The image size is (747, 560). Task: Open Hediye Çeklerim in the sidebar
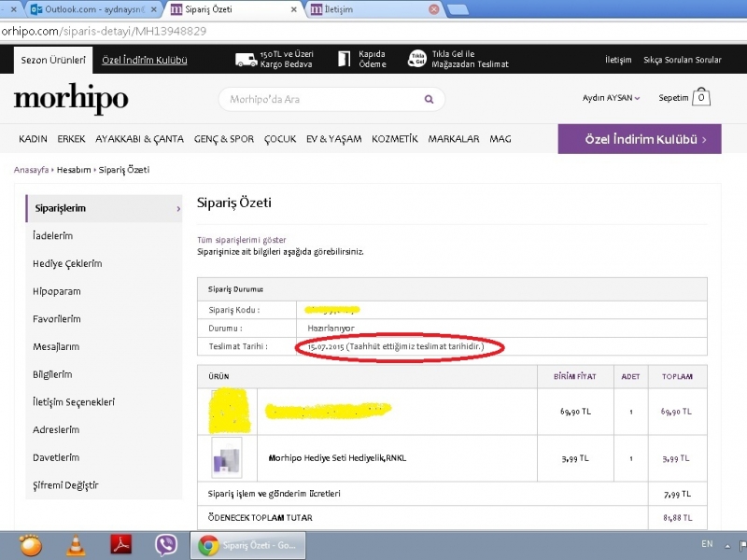(x=67, y=264)
